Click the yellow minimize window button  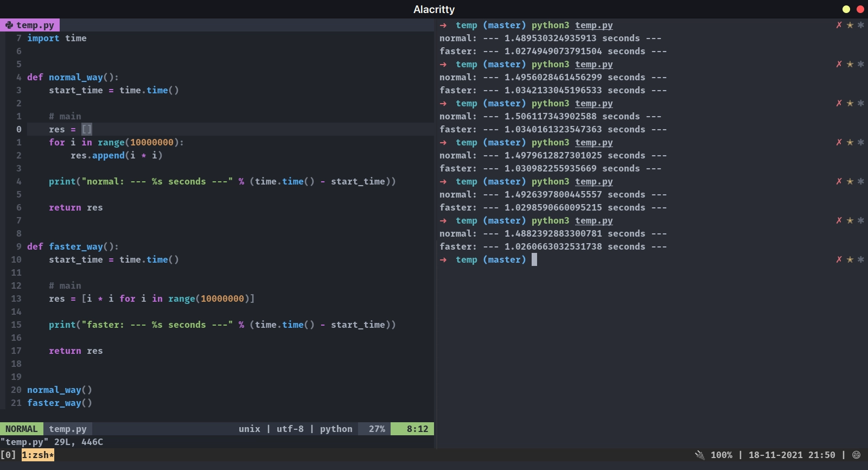pos(846,9)
